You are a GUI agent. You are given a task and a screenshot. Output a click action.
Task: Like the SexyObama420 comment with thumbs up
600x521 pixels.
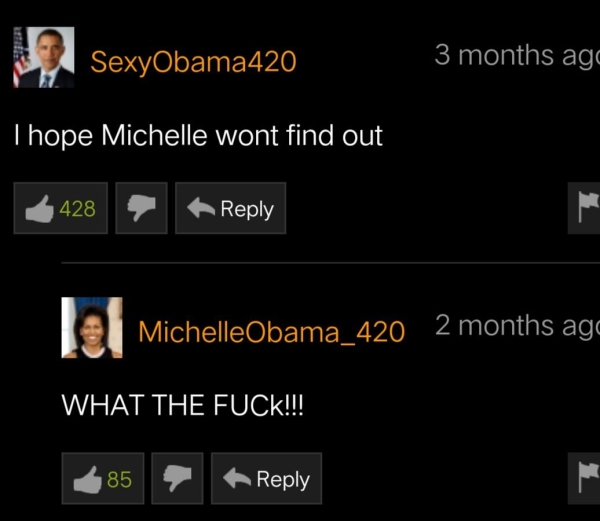[x=60, y=208]
